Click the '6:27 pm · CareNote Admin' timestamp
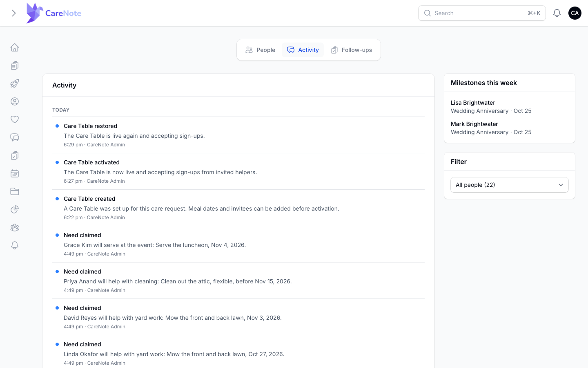The height and width of the screenshot is (368, 588). coord(94,181)
